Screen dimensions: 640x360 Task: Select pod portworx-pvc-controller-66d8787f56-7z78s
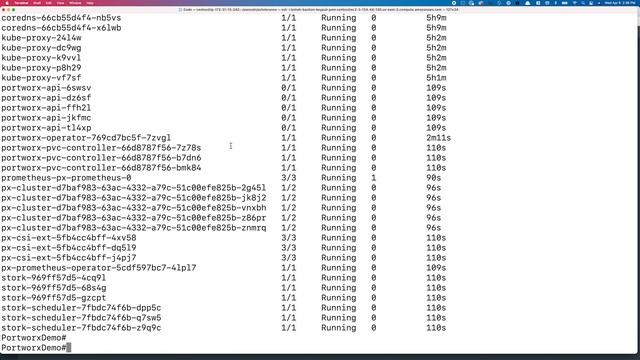coord(101,148)
